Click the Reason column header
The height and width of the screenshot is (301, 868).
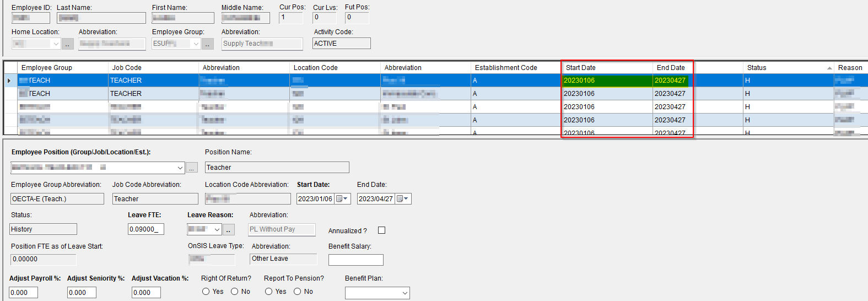(851, 68)
